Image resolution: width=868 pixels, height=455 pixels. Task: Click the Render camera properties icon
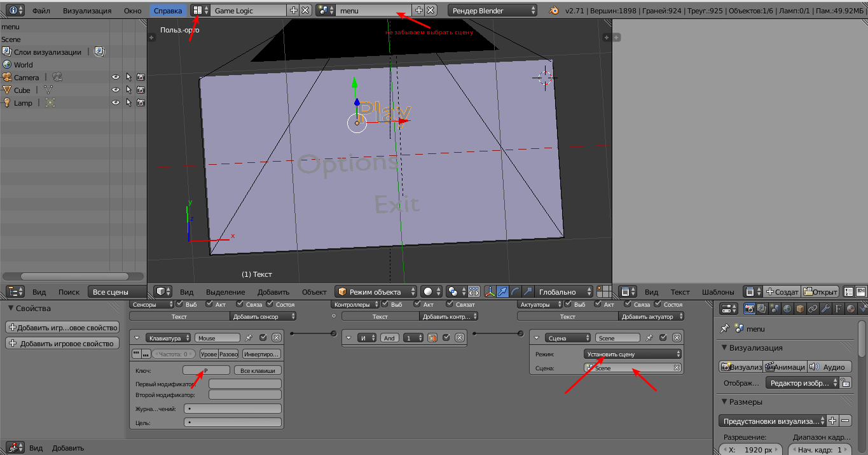coord(750,309)
